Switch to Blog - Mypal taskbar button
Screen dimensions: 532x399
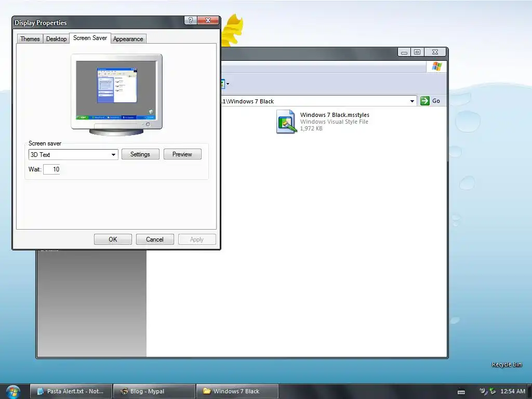coord(154,391)
